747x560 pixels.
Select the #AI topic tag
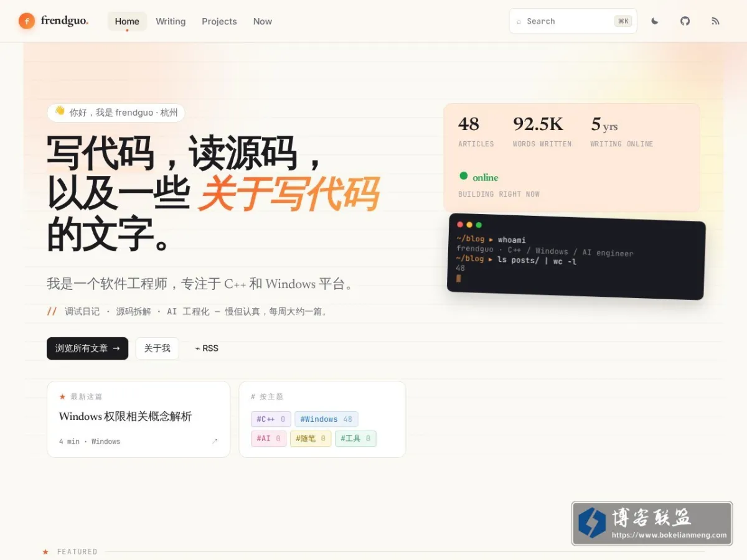(x=268, y=439)
